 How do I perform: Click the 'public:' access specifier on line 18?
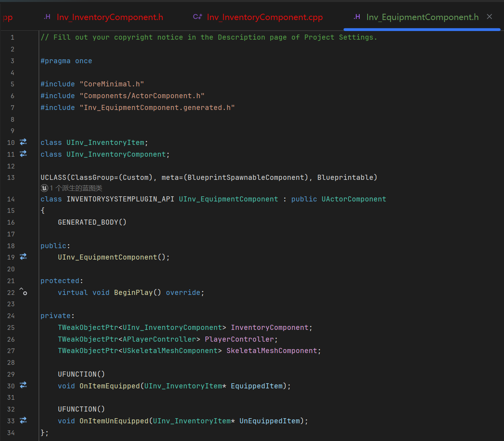(55, 246)
